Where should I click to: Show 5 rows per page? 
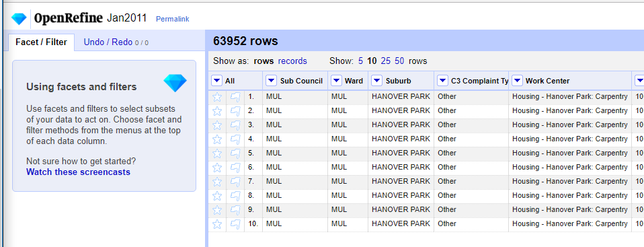[360, 61]
